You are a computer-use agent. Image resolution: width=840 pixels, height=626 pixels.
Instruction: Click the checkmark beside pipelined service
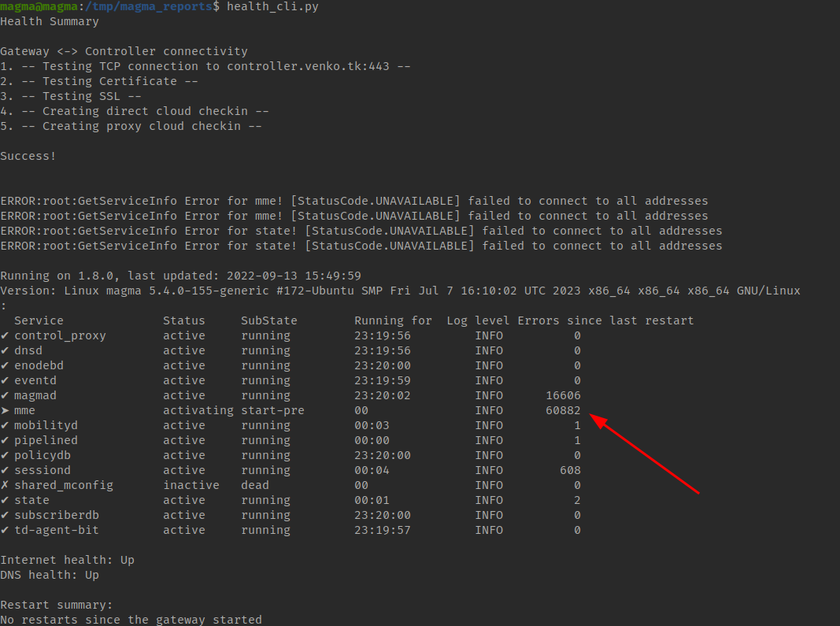pos(6,440)
